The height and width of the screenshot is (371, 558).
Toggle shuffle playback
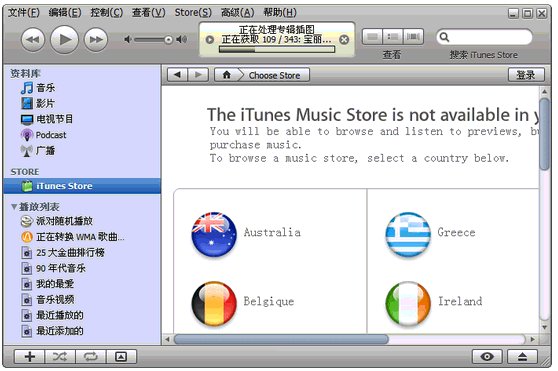pos(60,356)
